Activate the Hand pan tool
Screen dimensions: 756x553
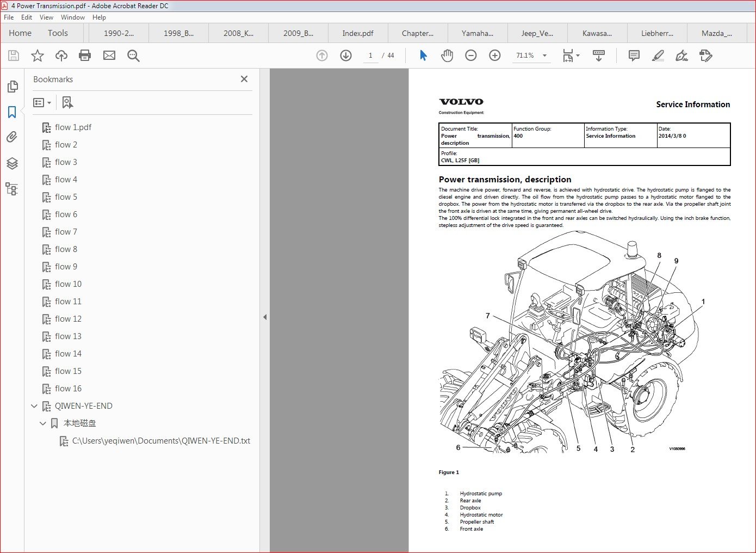click(447, 56)
